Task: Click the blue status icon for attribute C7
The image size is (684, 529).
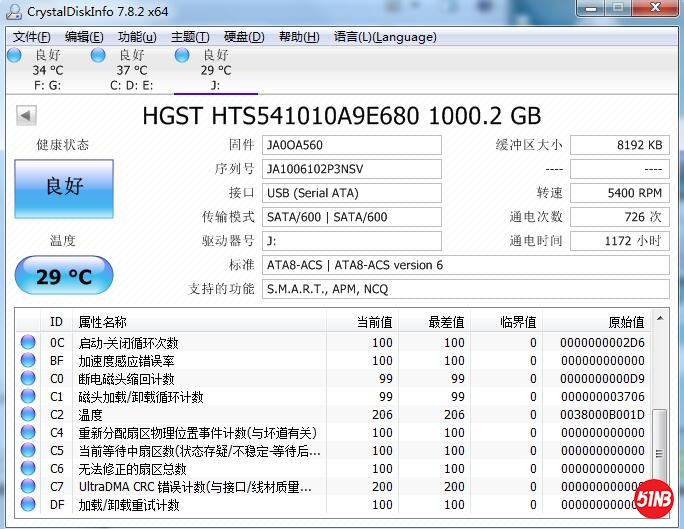Action: point(28,487)
